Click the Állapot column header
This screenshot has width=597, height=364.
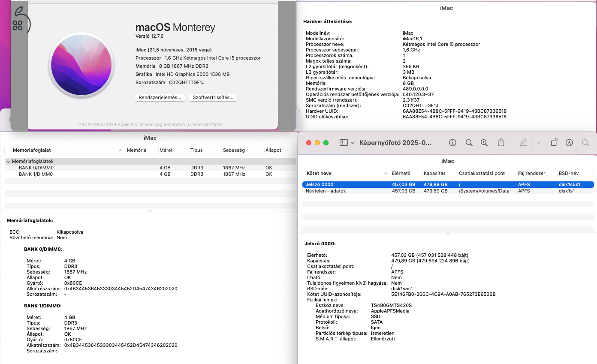tap(273, 150)
